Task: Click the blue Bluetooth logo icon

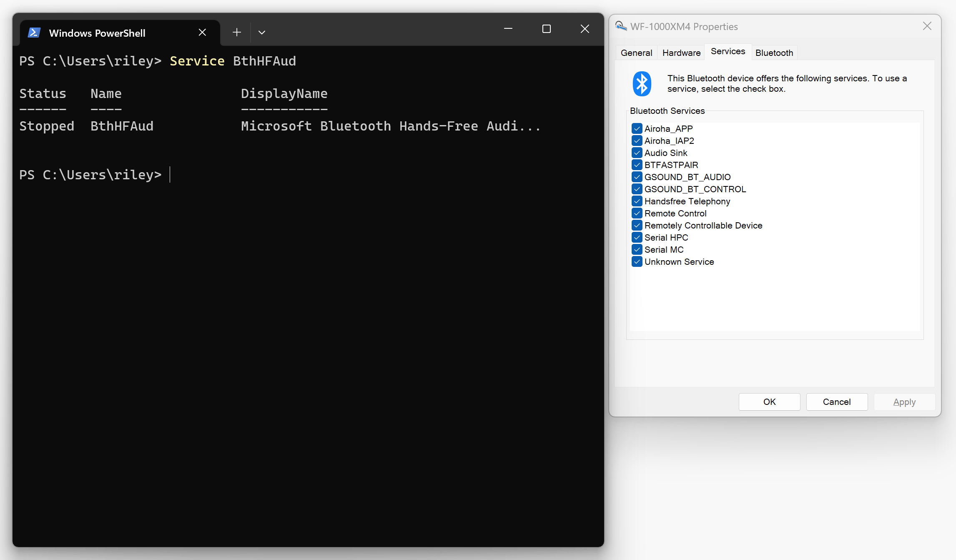Action: (642, 84)
